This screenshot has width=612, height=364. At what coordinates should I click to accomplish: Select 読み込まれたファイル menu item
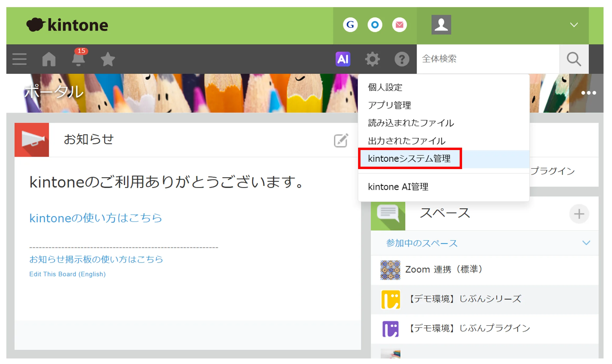[x=444, y=123]
